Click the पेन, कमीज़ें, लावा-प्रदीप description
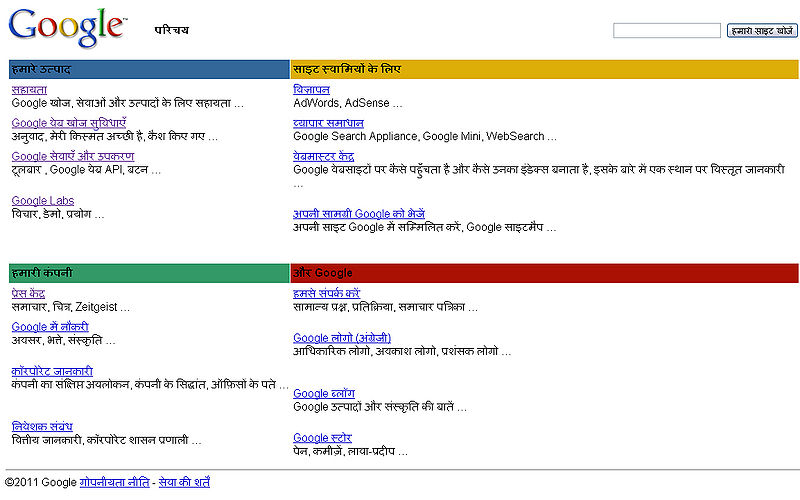Viewport: 800px width, 500px height. click(350, 451)
